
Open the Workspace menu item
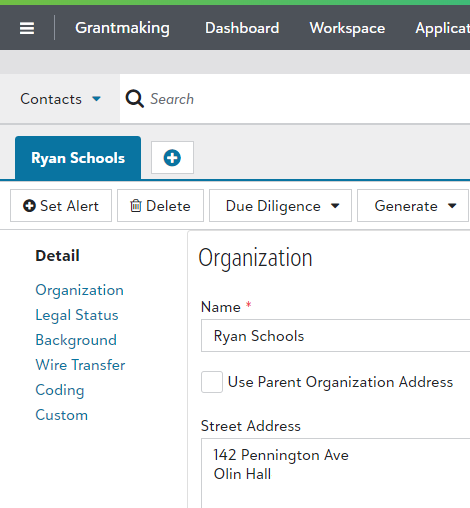point(347,28)
